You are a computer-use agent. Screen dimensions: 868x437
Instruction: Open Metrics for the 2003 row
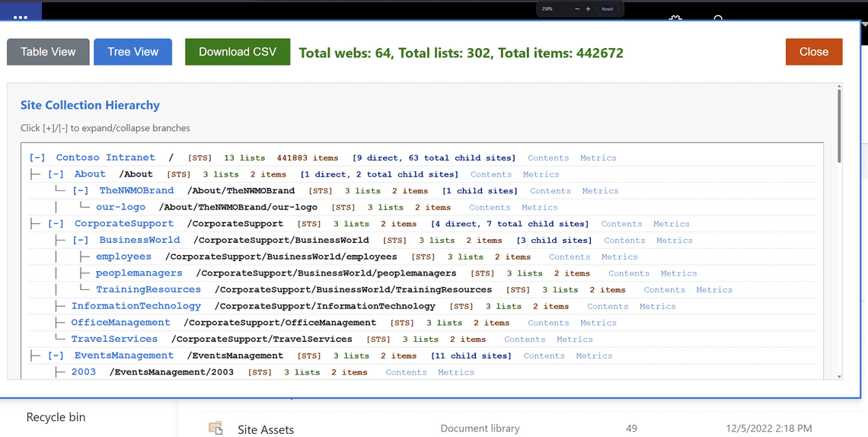point(455,373)
